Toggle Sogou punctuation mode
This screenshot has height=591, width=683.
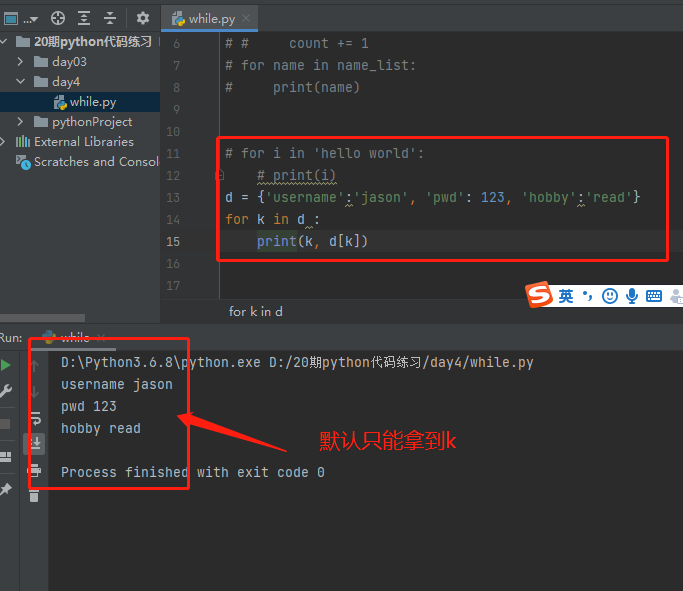click(588, 296)
